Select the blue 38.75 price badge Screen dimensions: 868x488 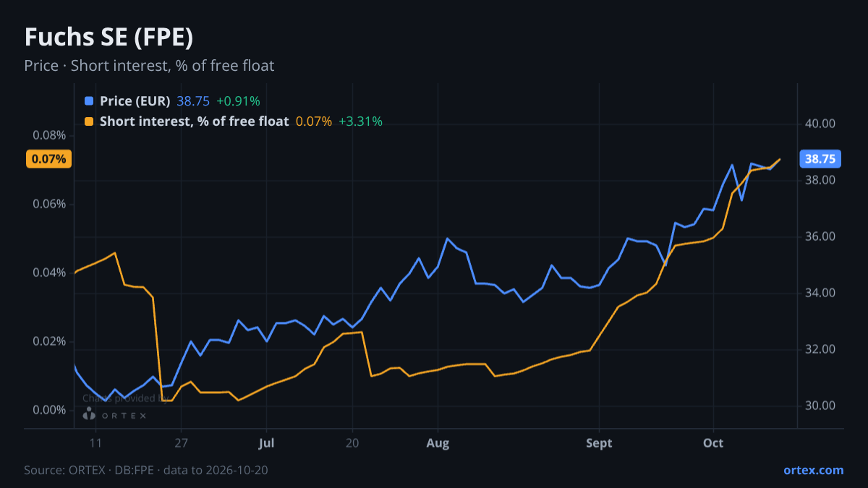coord(820,159)
